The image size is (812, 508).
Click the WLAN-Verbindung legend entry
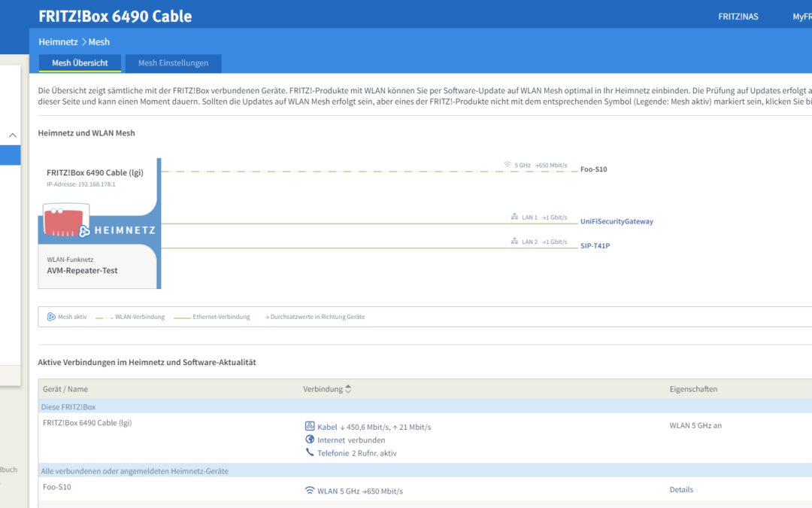pos(131,317)
